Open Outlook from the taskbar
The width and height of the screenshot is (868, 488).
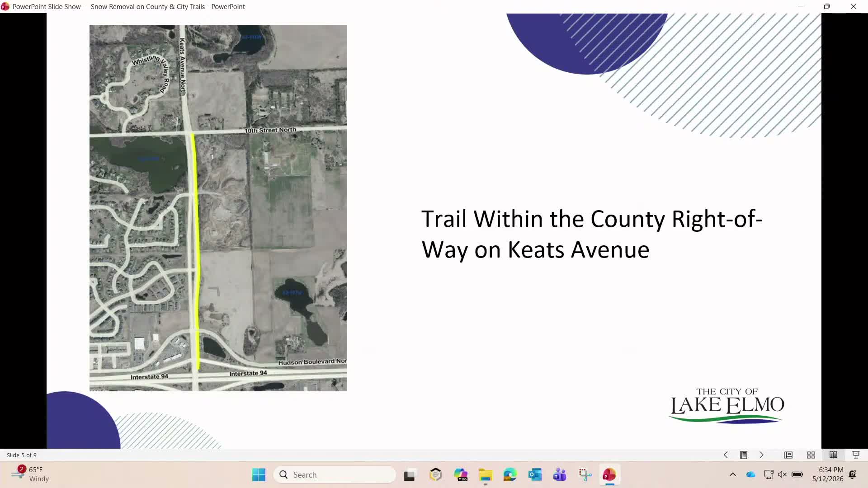(535, 475)
